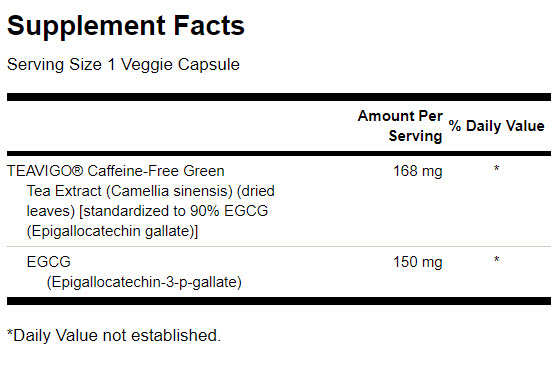The width and height of the screenshot is (556, 367).
Task: Click the asterisk beside 168 mg
Action: point(496,169)
